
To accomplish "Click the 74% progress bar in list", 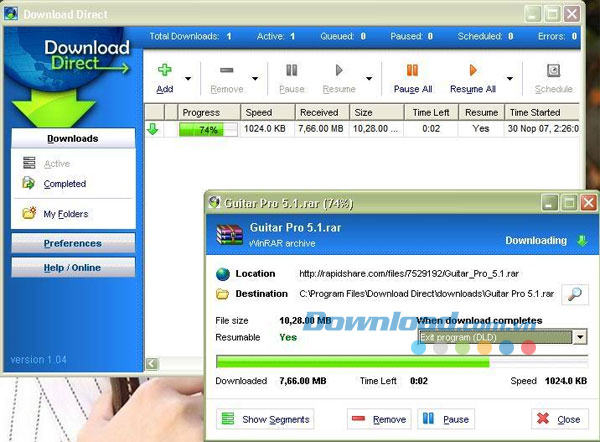I will pos(209,129).
